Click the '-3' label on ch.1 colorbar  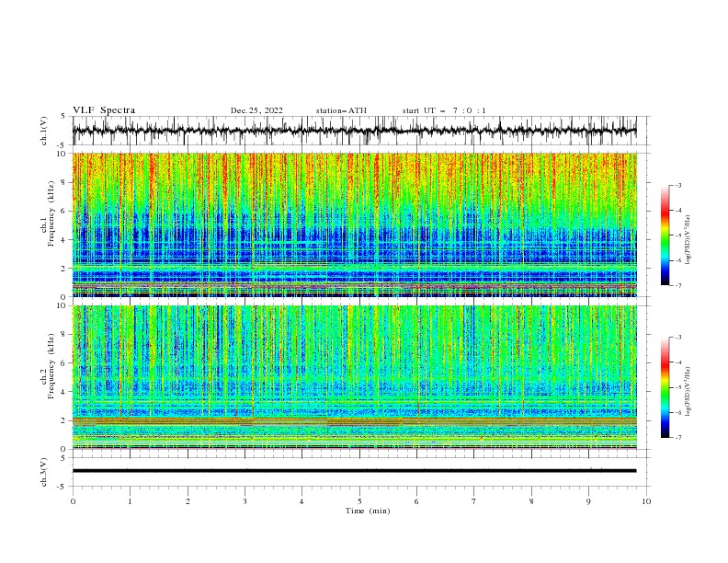click(677, 185)
